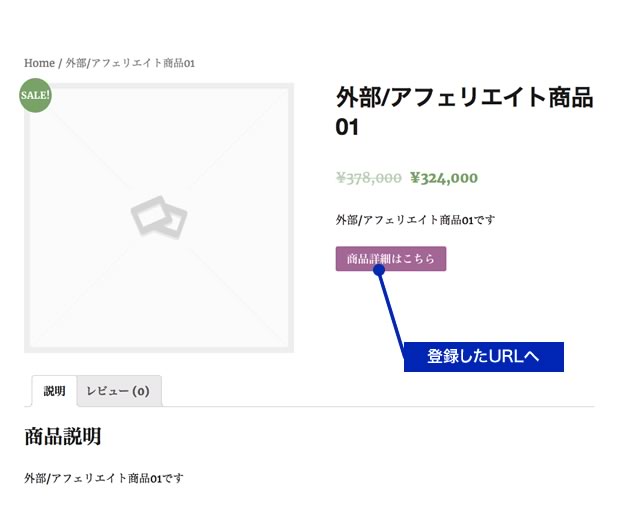Click the placeholder picture icon in image center

tap(159, 218)
